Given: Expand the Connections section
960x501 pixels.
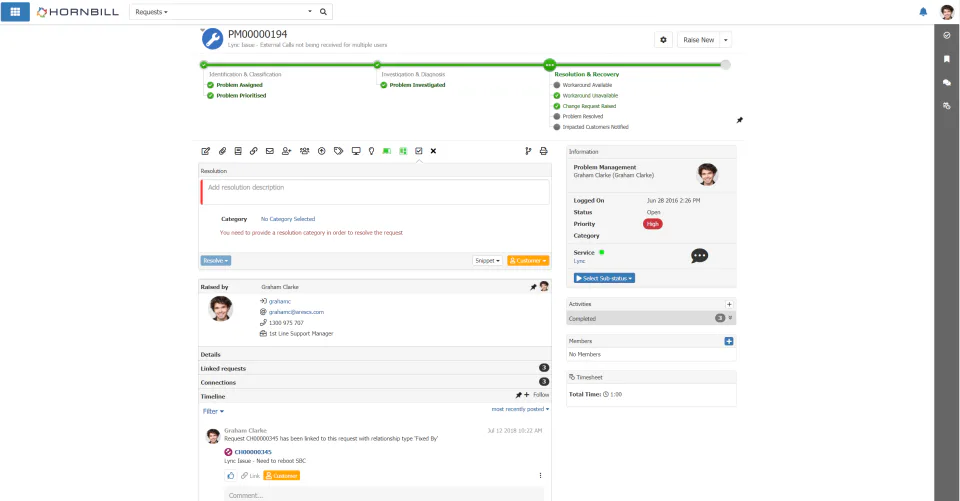Looking at the screenshot, I should (375, 382).
